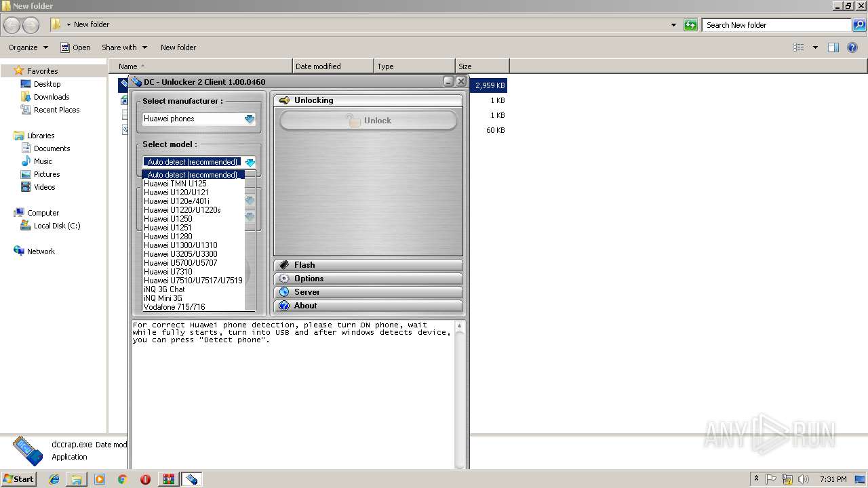Click New folder toolbar button

click(x=178, y=47)
